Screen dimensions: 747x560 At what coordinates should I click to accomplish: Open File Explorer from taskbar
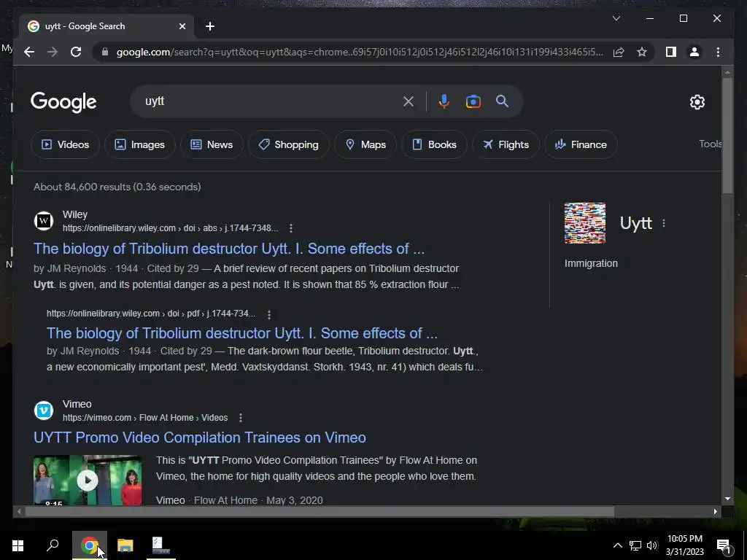click(125, 545)
